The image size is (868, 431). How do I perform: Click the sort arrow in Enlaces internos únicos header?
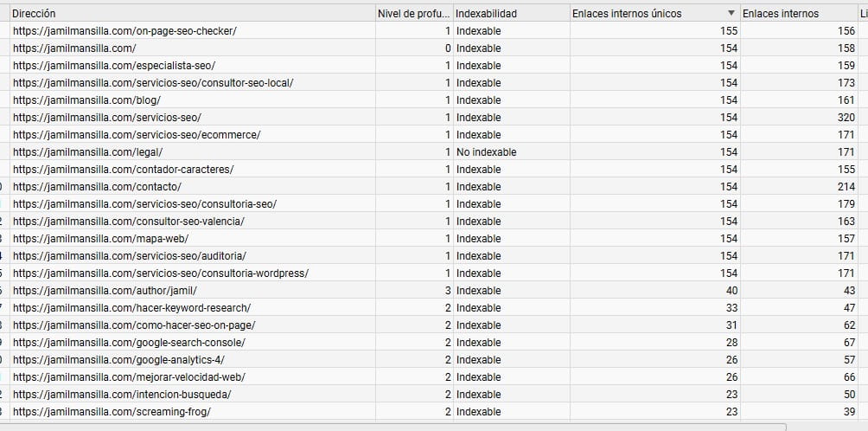(731, 14)
